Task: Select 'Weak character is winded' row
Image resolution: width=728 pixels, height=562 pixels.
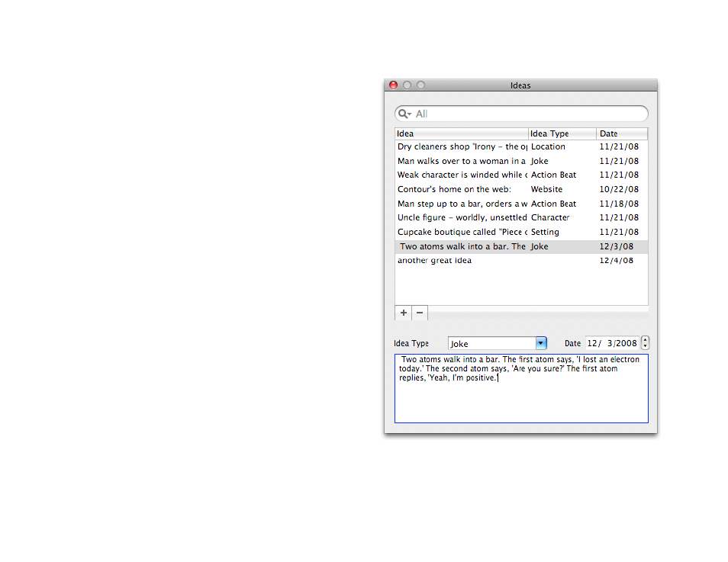Action: [521, 175]
